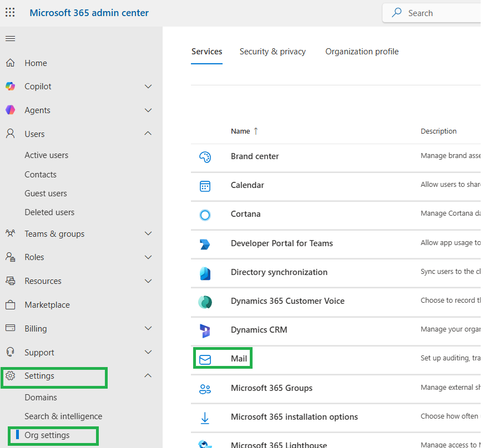Click the Brand center palette icon
The height and width of the screenshot is (448, 484).
tap(205, 157)
